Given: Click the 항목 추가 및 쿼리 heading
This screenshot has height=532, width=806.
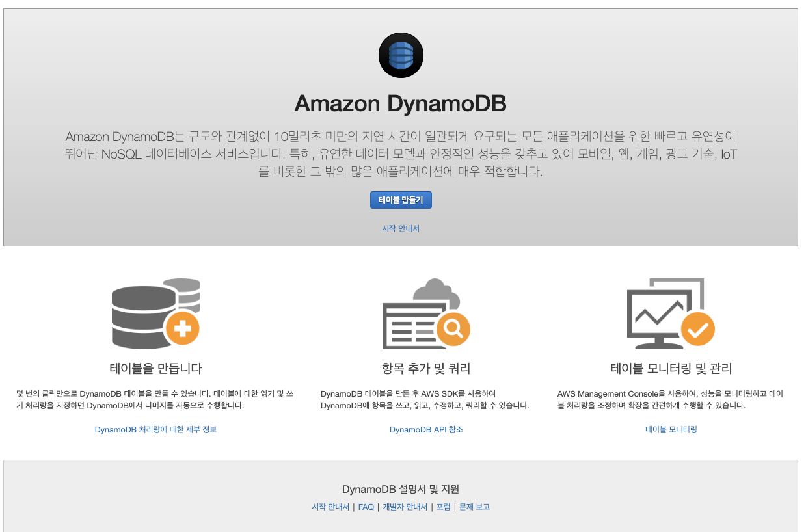Looking at the screenshot, I should click(426, 369).
